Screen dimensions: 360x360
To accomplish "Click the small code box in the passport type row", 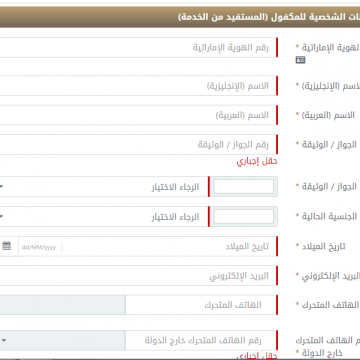I will 244,187.
